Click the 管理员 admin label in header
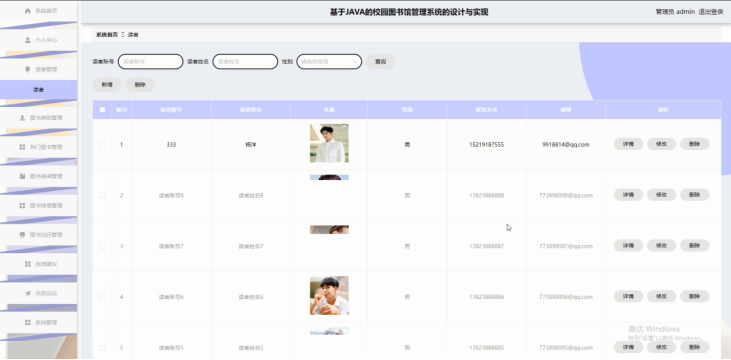Viewport: 731px width, 360px height. pos(675,12)
